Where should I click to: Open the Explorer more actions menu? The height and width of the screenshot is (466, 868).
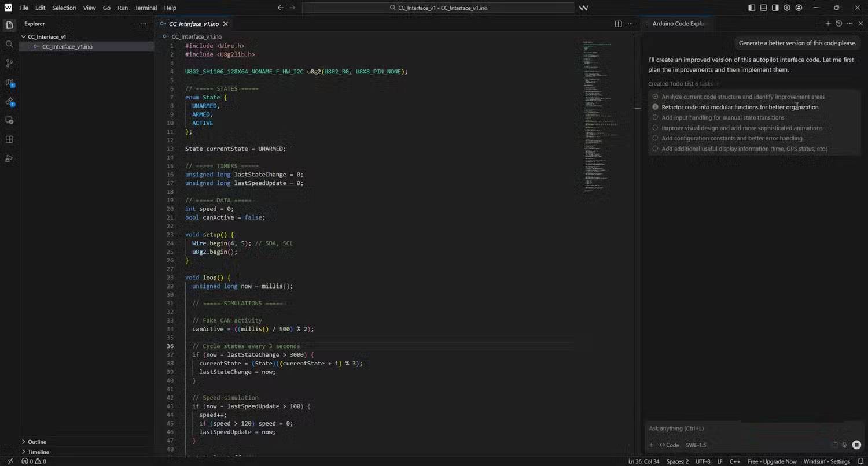pos(144,24)
